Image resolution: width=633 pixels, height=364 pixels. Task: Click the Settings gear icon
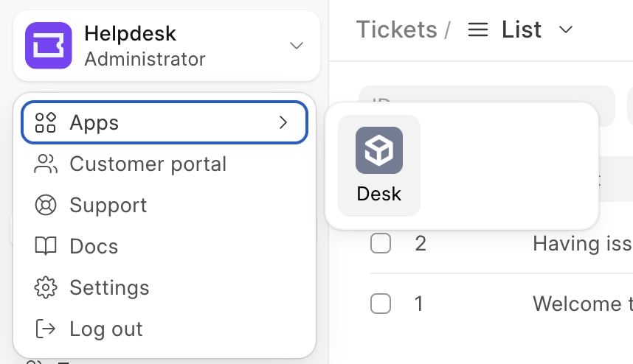pyautogui.click(x=46, y=287)
